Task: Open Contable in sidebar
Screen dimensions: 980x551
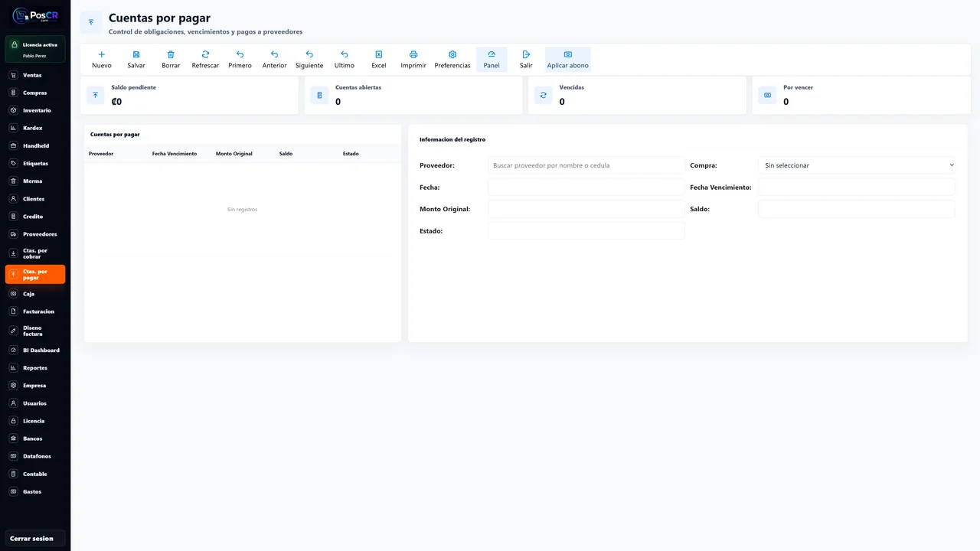Action: tap(35, 473)
